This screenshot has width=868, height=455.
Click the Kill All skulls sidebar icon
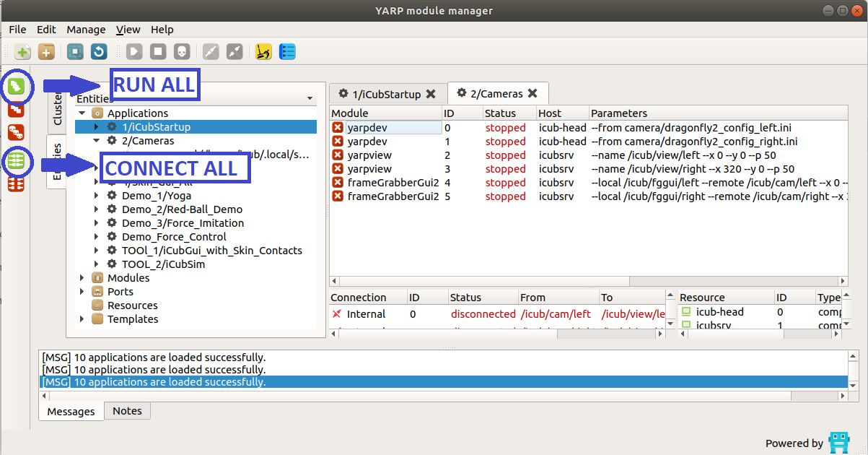[16, 132]
